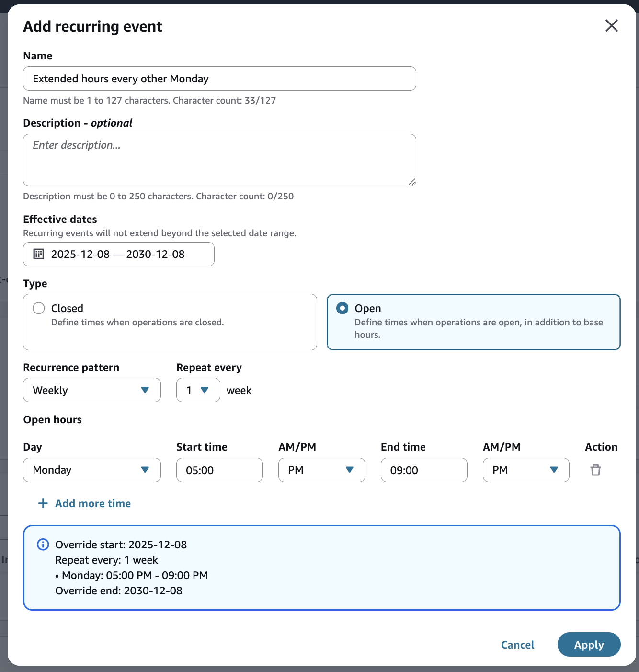Open the End time AM/PM dropdown
This screenshot has width=639, height=672.
click(x=525, y=470)
